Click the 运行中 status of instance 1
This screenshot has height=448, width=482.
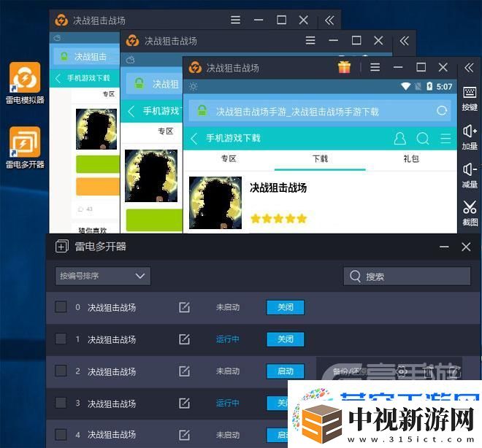(x=227, y=339)
